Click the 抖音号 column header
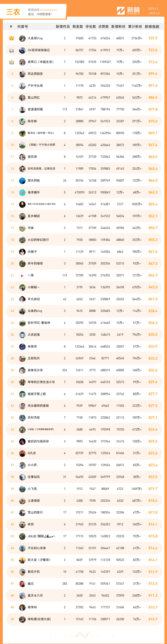Screen dimensions: 167x644 pyautogui.click(x=23, y=26)
